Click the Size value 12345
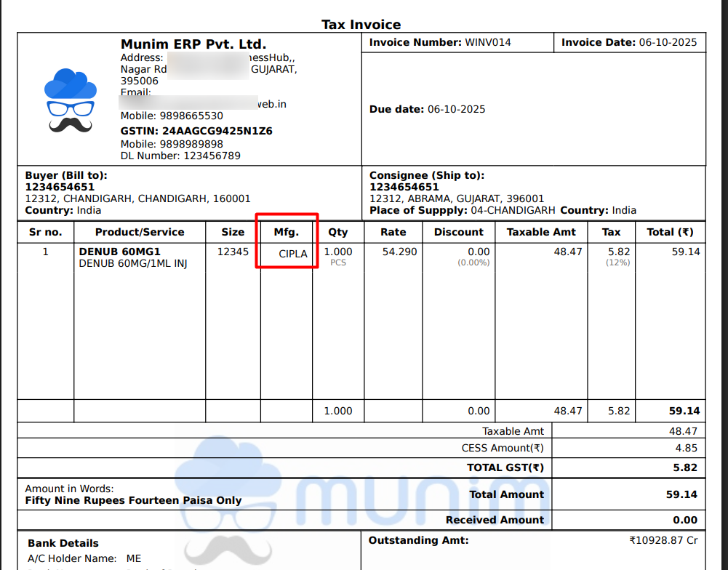Screen dimensions: 728x570 (233, 252)
